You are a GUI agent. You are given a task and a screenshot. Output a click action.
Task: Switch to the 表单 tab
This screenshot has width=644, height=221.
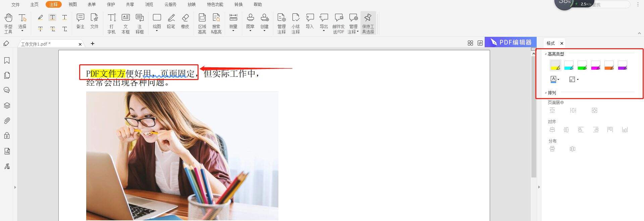(92, 4)
